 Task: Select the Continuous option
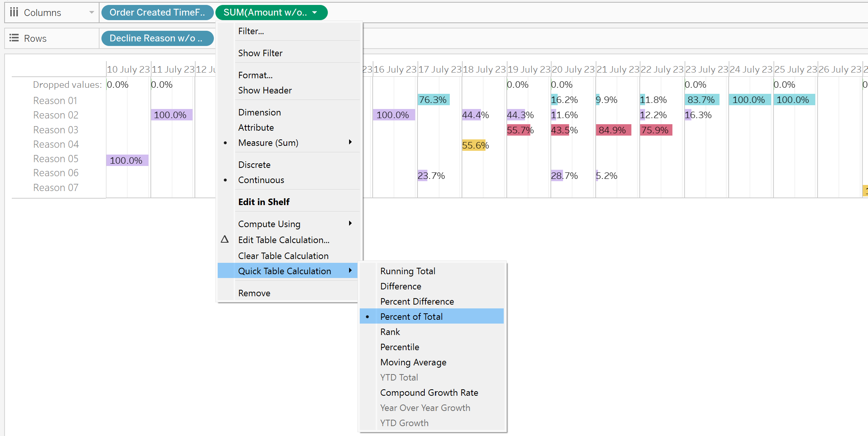click(261, 180)
